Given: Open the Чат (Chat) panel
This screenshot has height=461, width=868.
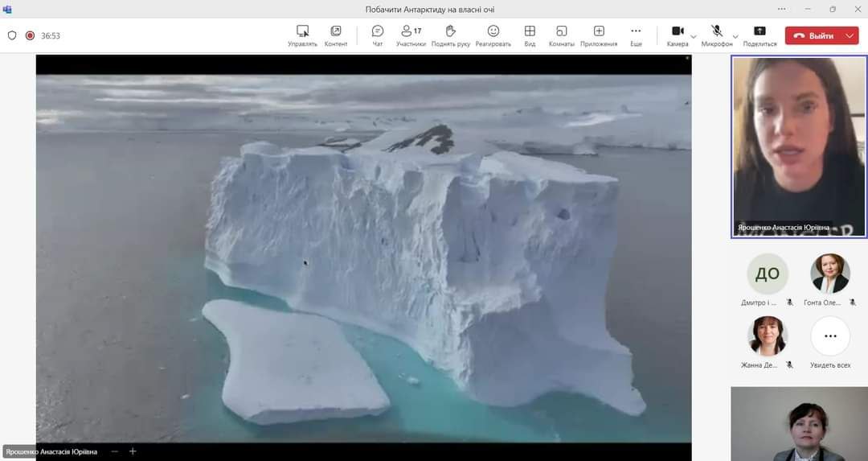Looking at the screenshot, I should coord(378,31).
